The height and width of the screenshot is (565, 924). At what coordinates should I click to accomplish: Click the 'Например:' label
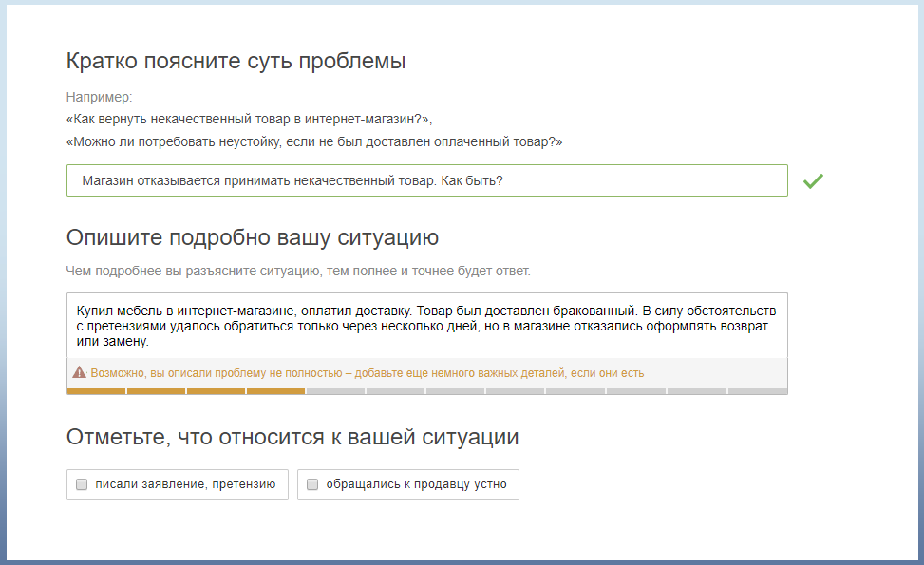pos(99,97)
